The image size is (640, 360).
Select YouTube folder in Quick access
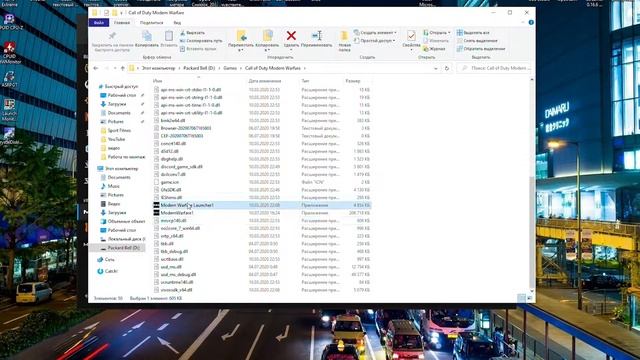[x=113, y=139]
